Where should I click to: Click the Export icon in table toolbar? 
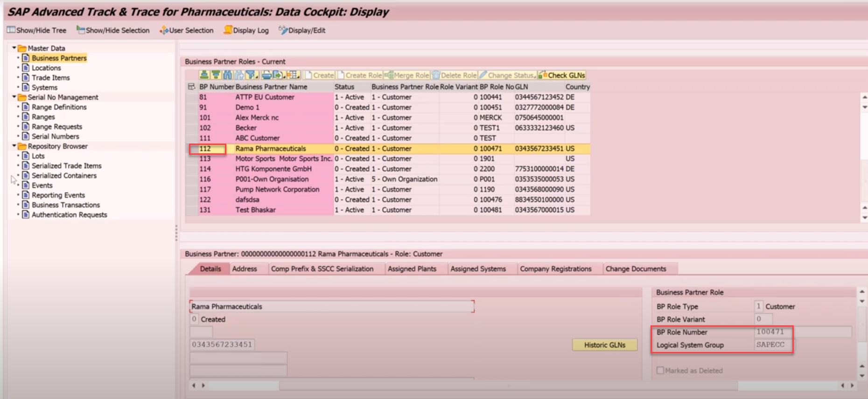279,75
